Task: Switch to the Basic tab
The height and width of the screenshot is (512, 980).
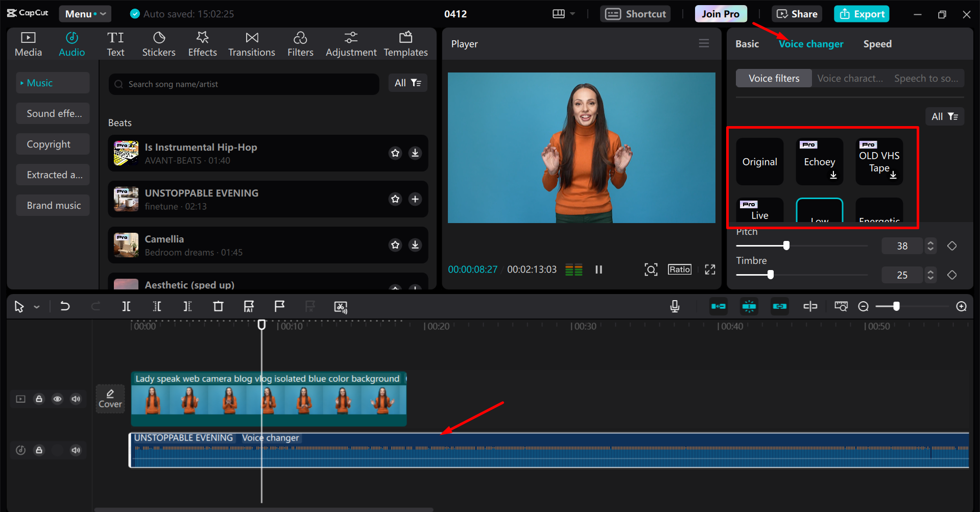Action: [x=747, y=44]
